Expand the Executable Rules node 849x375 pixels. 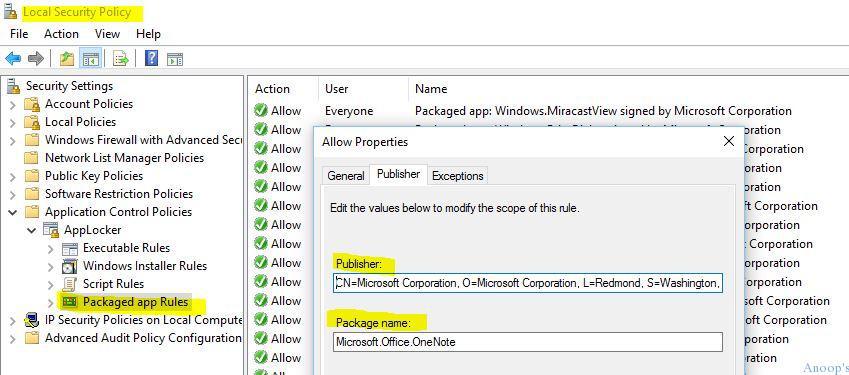tap(51, 248)
